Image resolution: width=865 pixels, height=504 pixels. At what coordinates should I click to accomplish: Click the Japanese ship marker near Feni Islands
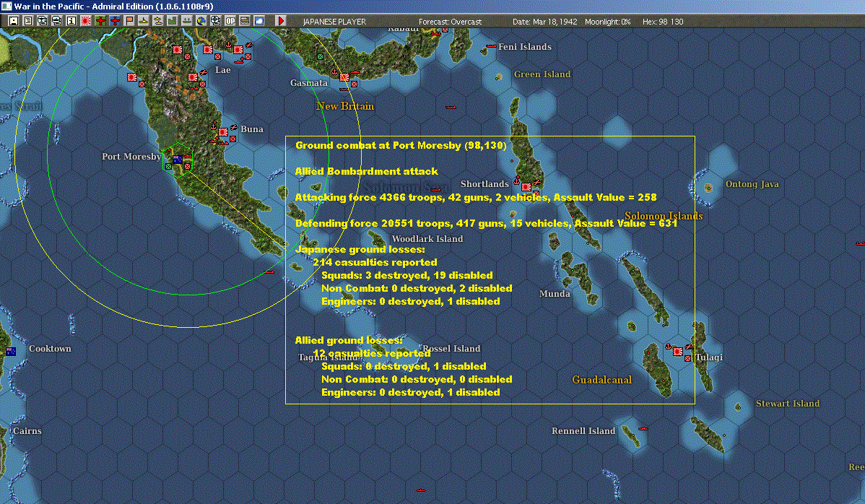[490, 47]
